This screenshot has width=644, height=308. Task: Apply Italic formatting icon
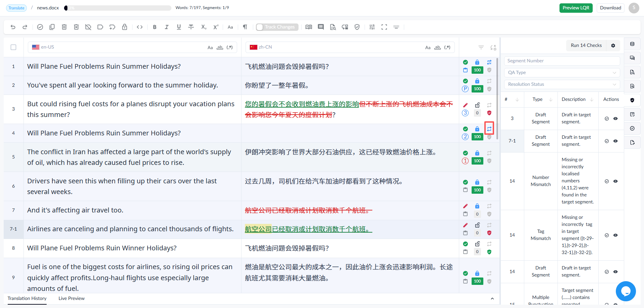click(x=167, y=27)
